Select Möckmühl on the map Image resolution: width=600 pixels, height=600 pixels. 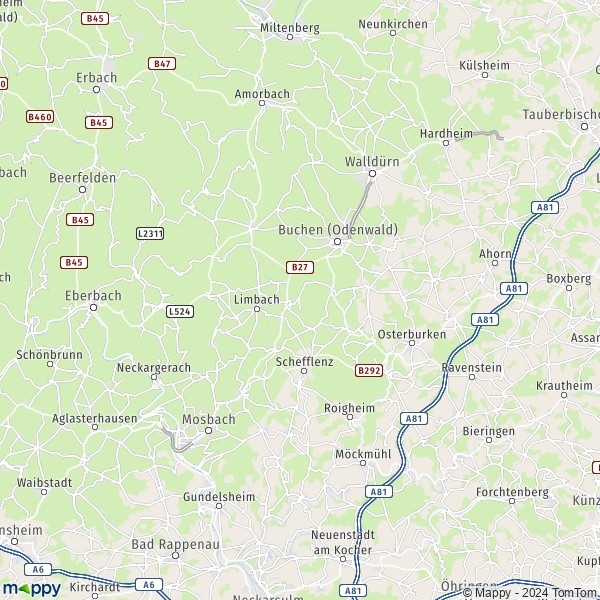coord(363,454)
